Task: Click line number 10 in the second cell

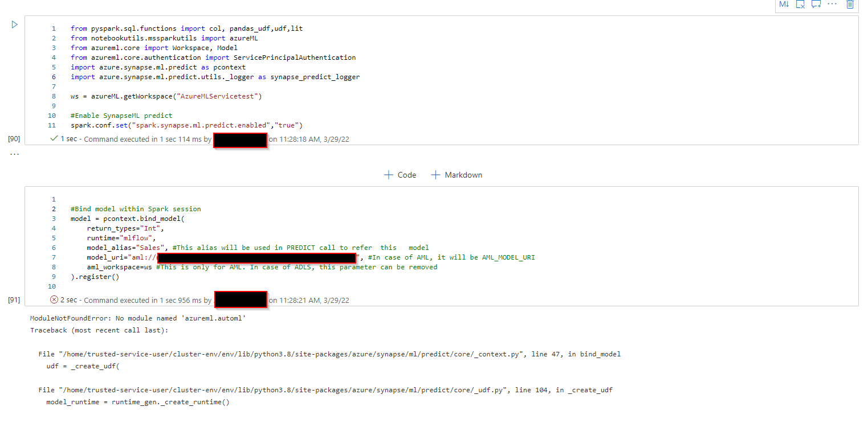Action: (52, 286)
